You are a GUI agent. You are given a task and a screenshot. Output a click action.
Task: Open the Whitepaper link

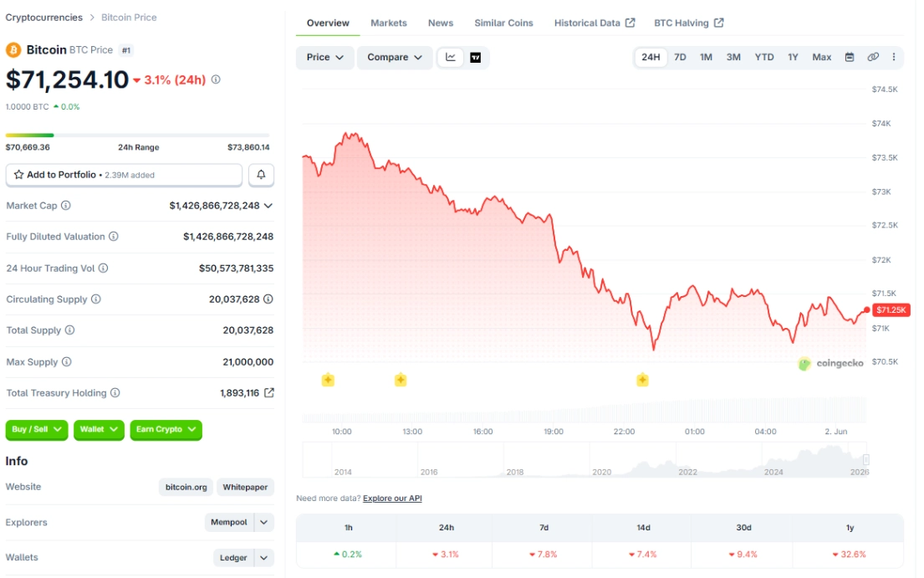pos(245,488)
